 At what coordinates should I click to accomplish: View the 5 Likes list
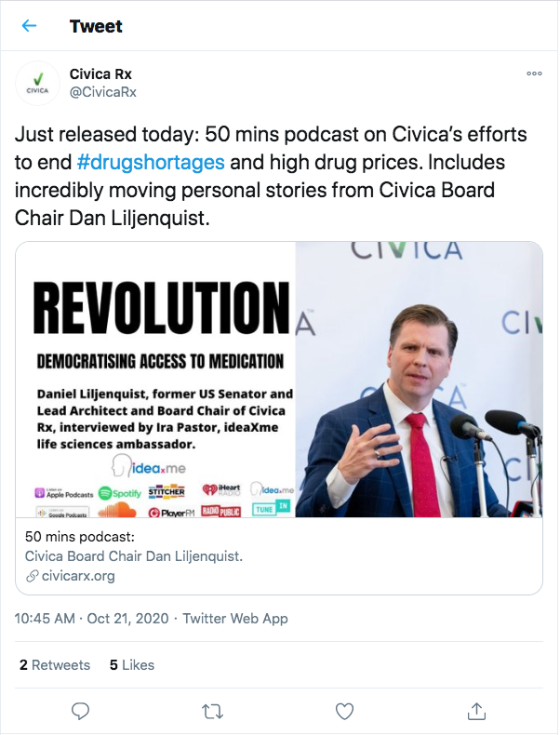[x=132, y=664]
